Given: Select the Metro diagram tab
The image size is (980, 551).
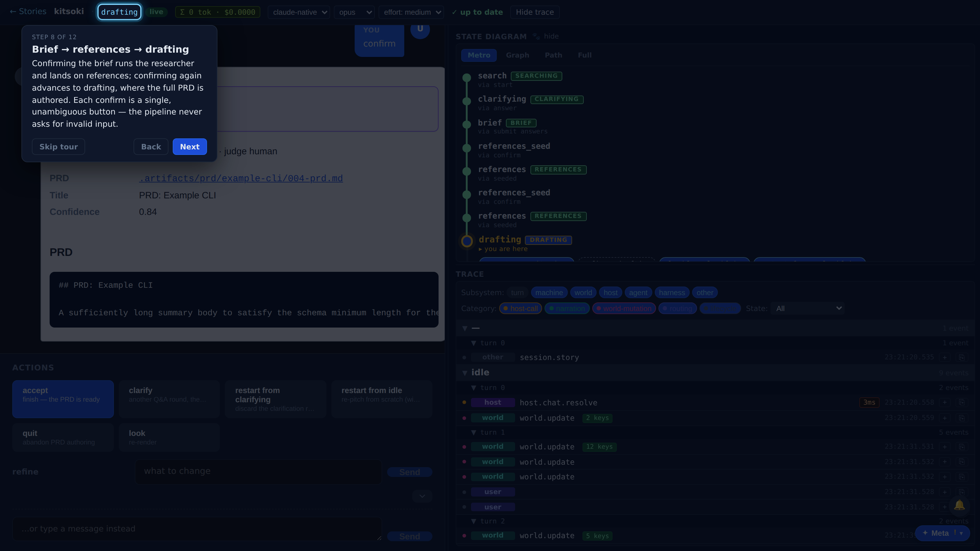Looking at the screenshot, I should coord(479,55).
